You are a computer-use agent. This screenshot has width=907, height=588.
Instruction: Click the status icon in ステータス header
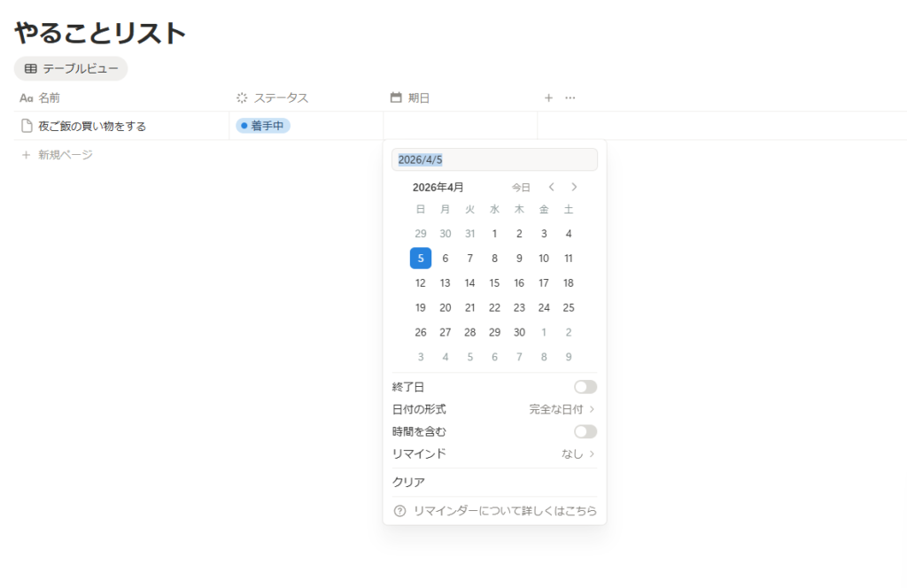point(242,97)
